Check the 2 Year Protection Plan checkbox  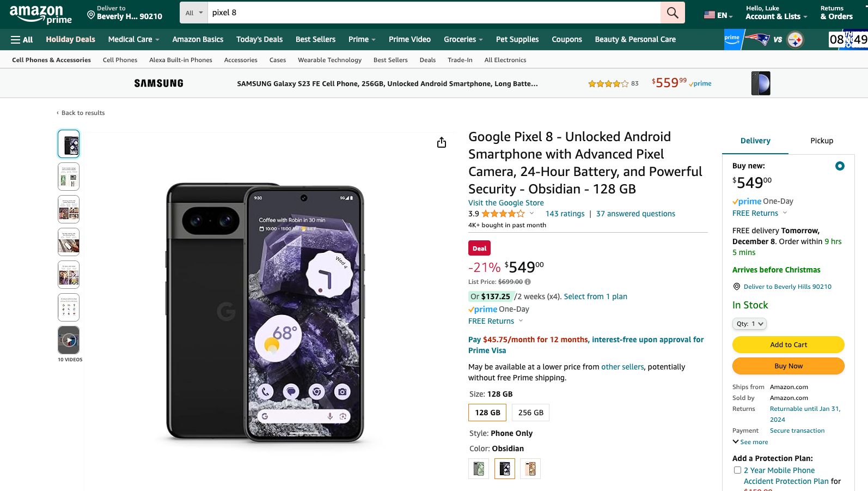click(x=737, y=470)
